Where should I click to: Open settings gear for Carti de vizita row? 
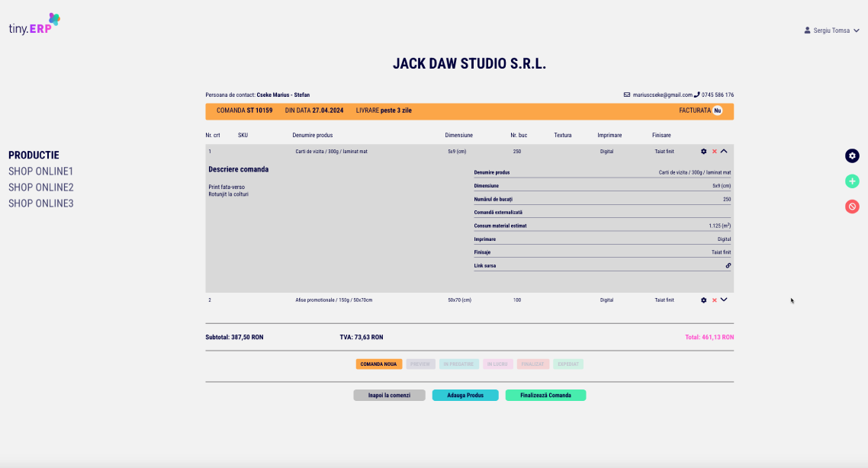[703, 152]
